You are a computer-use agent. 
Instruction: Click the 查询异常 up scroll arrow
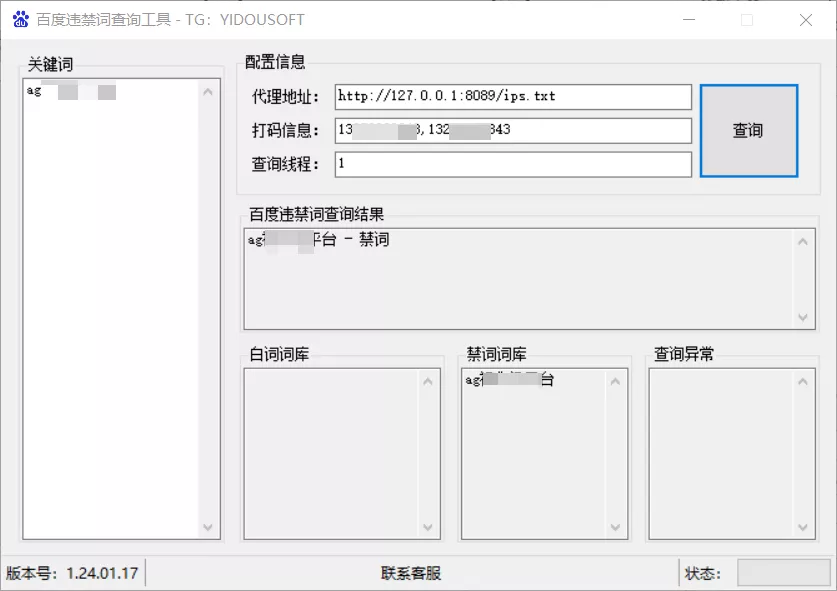[x=802, y=382]
